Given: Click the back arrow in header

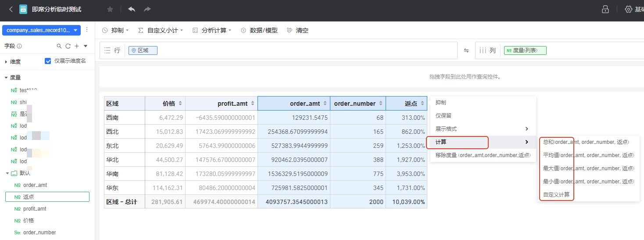Looking at the screenshot, I should point(11,9).
